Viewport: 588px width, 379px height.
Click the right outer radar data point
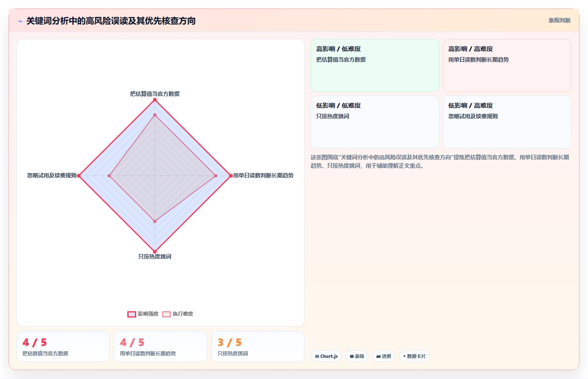[x=231, y=176]
